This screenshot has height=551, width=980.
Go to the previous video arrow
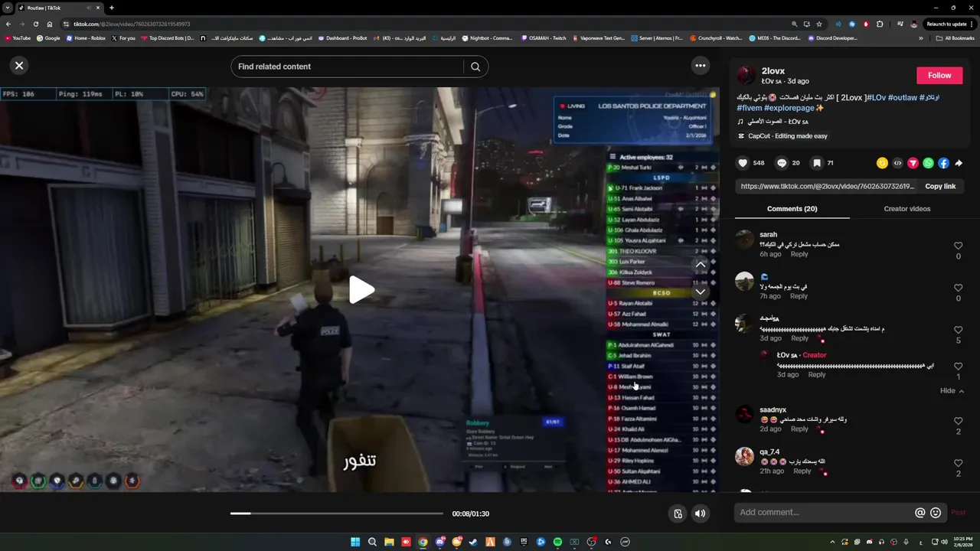click(700, 265)
